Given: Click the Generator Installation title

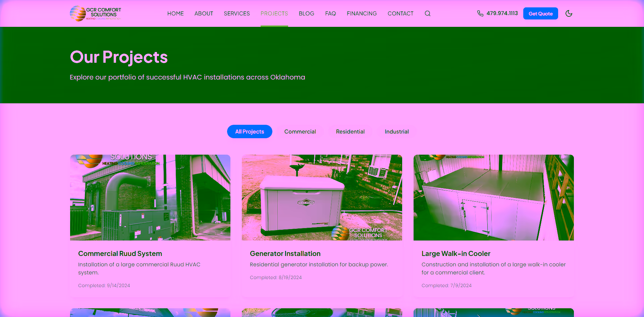Looking at the screenshot, I should coord(285,254).
